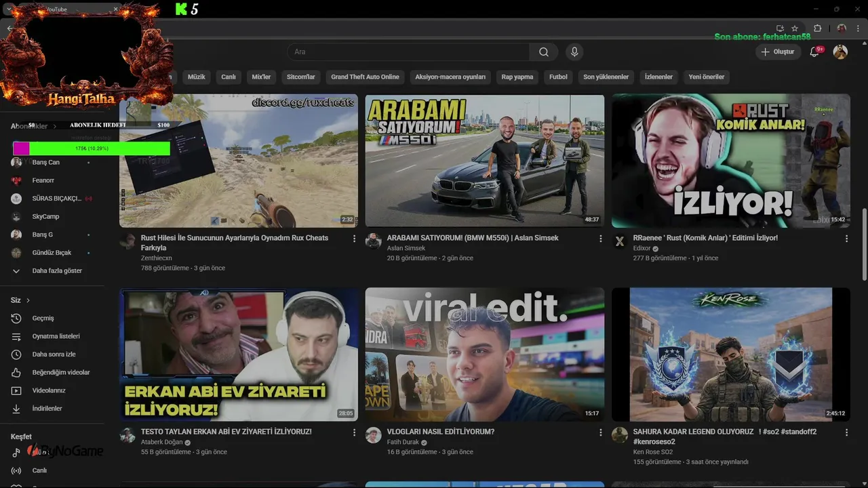868x488 pixels.
Task: Open more options for VLOGLARI NASIL EDİTLİYORUM video
Action: 600,432
